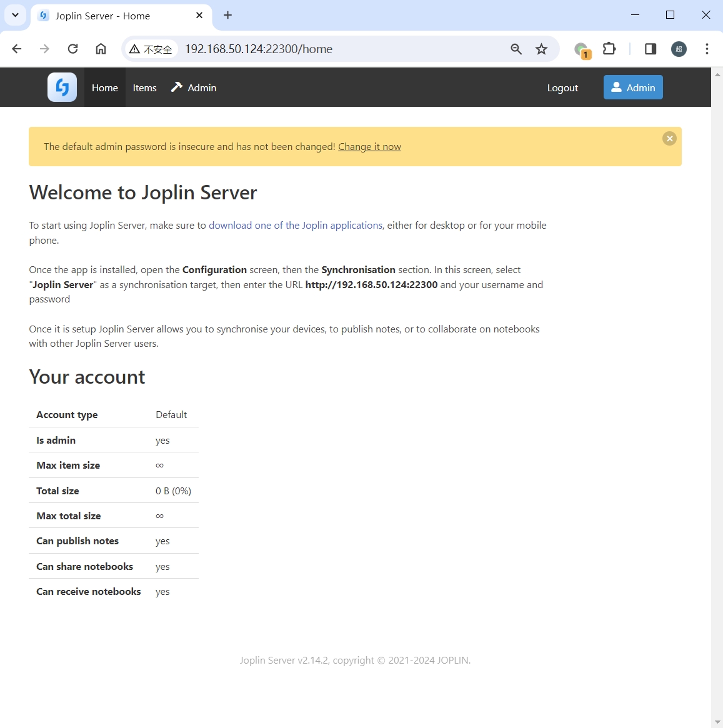Image resolution: width=723 pixels, height=728 pixels.
Task: Go to the browser home page
Action: (101, 49)
